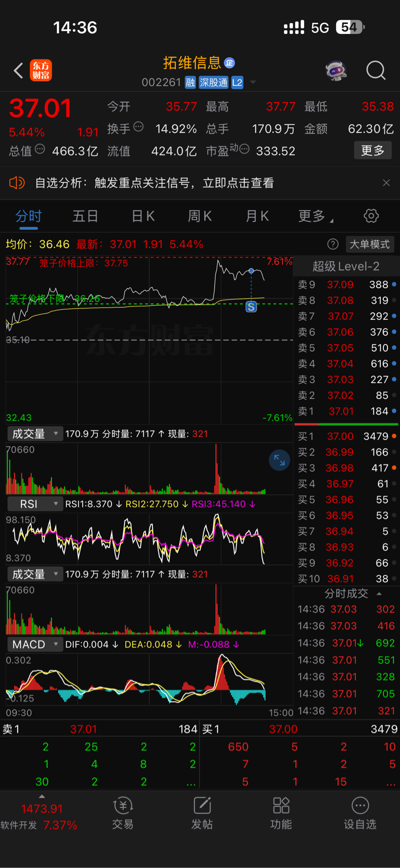Tap the enterprise verification badge beside 拓维信息
Viewport: 400px width, 868px height.
pyautogui.click(x=229, y=63)
